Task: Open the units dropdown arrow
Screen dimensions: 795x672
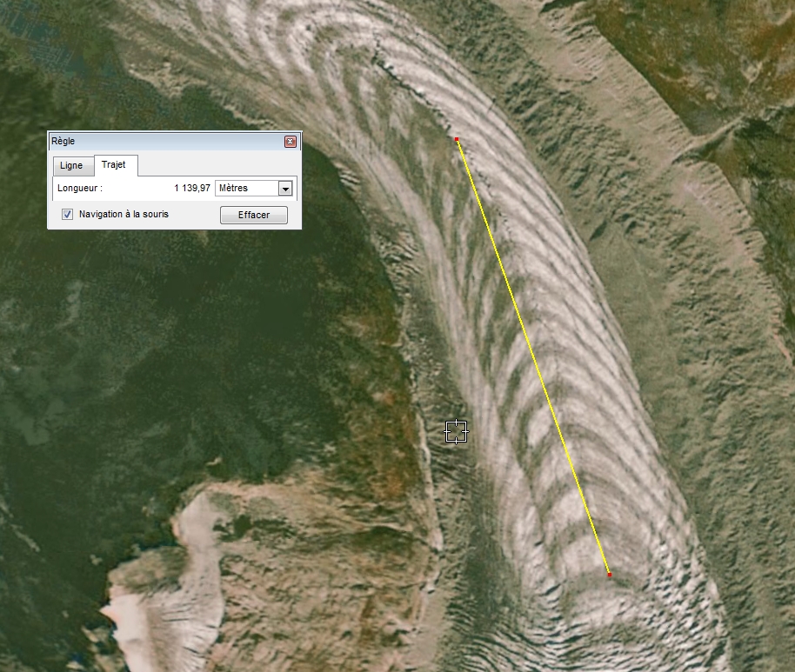Action: tap(284, 189)
